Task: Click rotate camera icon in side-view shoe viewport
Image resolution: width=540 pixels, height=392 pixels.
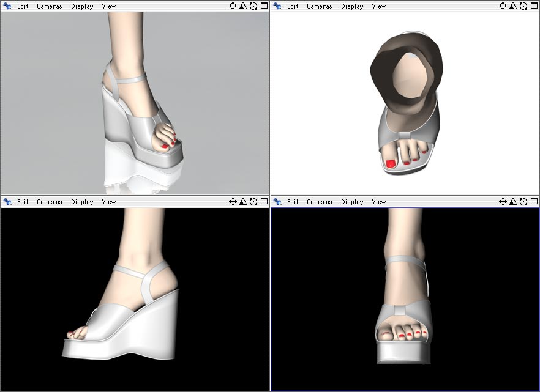Action: pyautogui.click(x=253, y=201)
